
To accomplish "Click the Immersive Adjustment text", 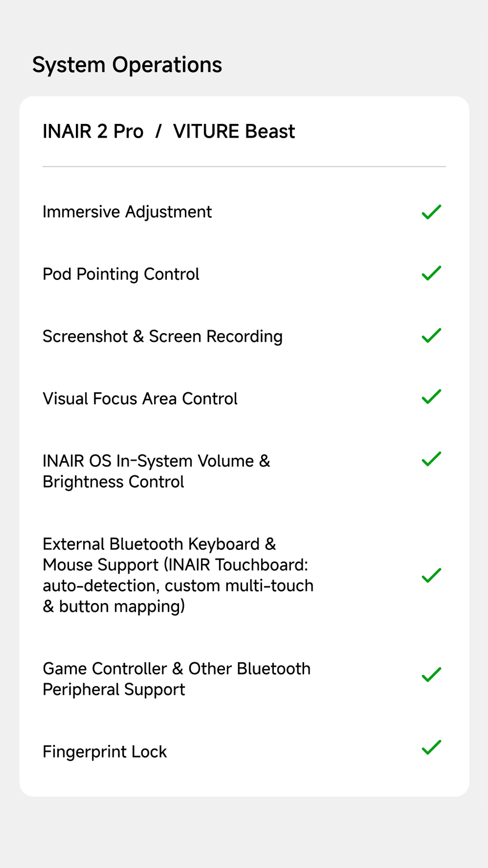I will click(127, 212).
